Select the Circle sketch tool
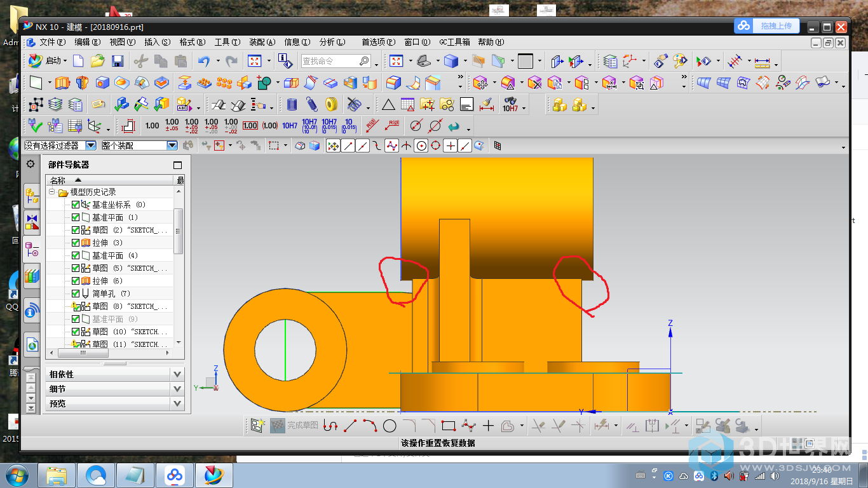The width and height of the screenshot is (868, 488). (x=390, y=426)
